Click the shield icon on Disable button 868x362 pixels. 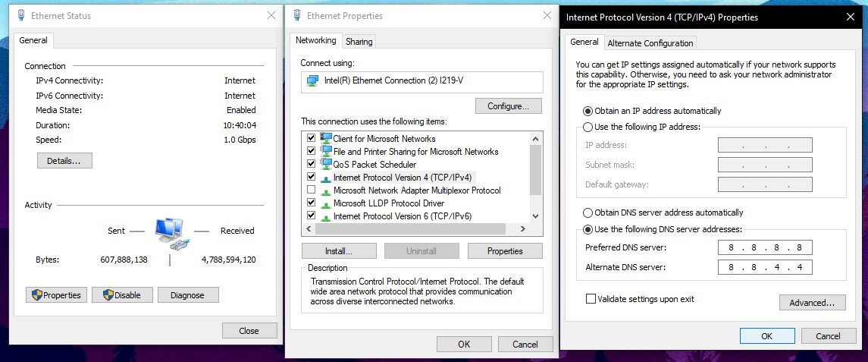pyautogui.click(x=107, y=295)
